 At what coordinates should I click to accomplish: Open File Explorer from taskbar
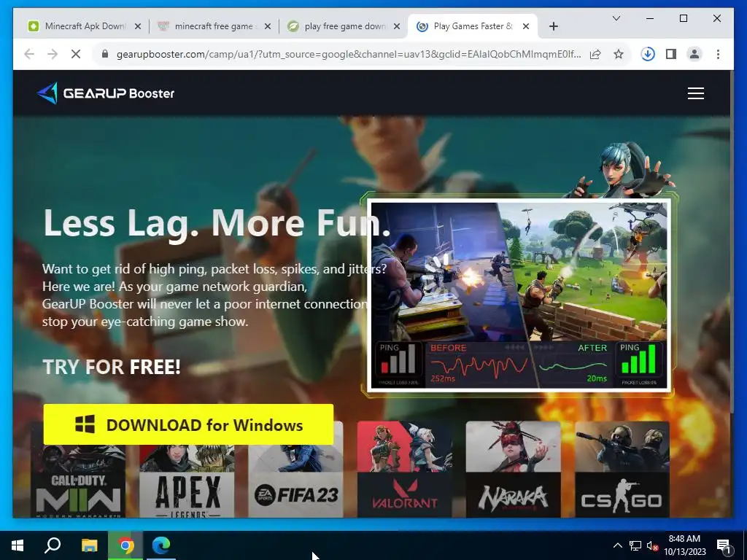tap(89, 545)
